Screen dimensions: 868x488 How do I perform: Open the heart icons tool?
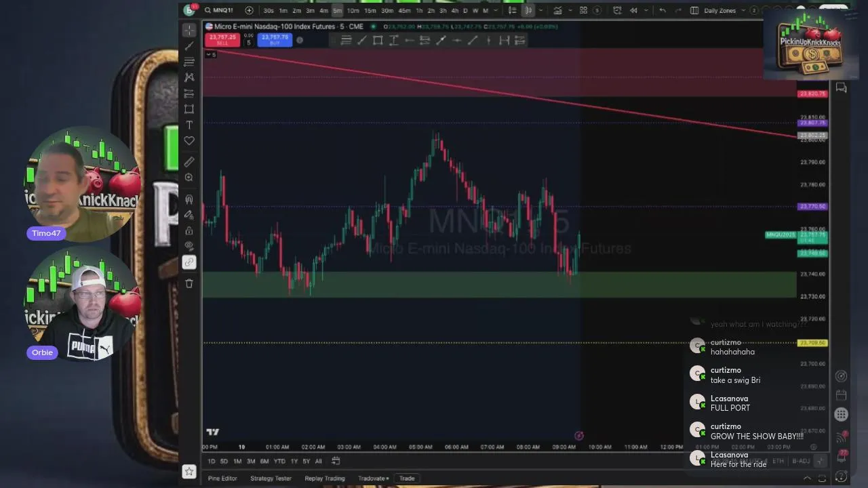pyautogui.click(x=189, y=141)
